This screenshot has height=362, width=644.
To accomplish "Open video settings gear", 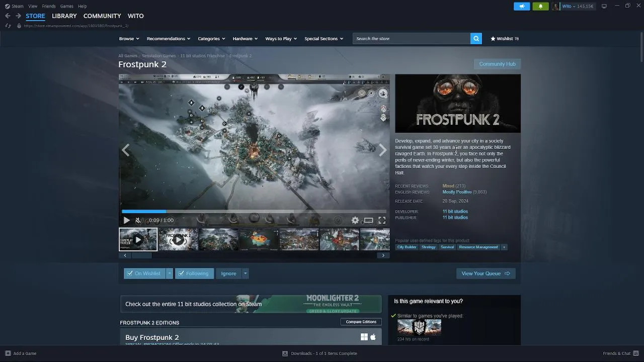I will [x=355, y=220].
